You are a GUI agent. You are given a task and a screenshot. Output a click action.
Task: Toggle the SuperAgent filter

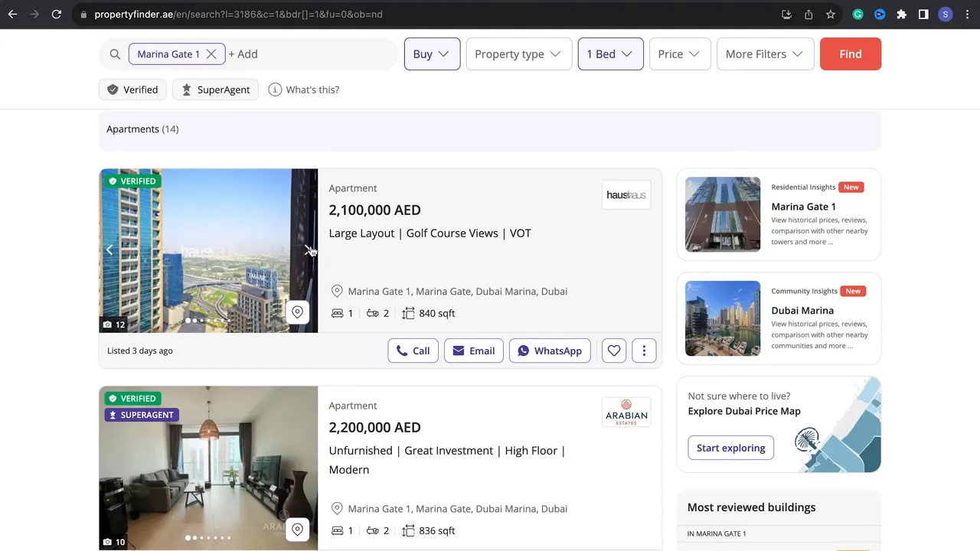point(215,90)
